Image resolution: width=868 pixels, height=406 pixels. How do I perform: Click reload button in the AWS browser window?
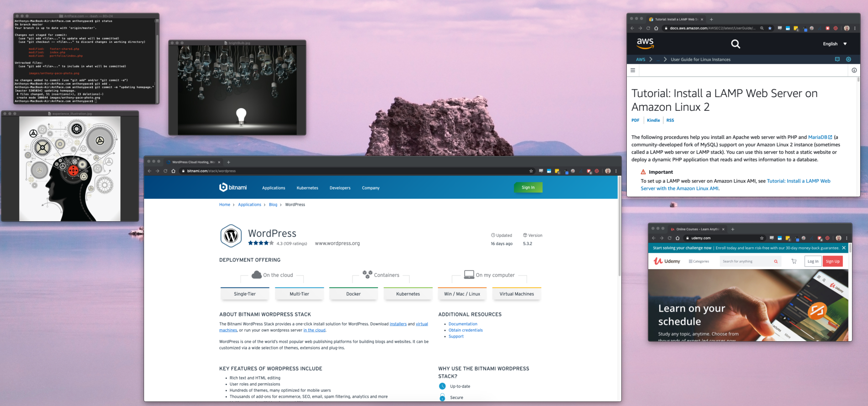pos(648,28)
